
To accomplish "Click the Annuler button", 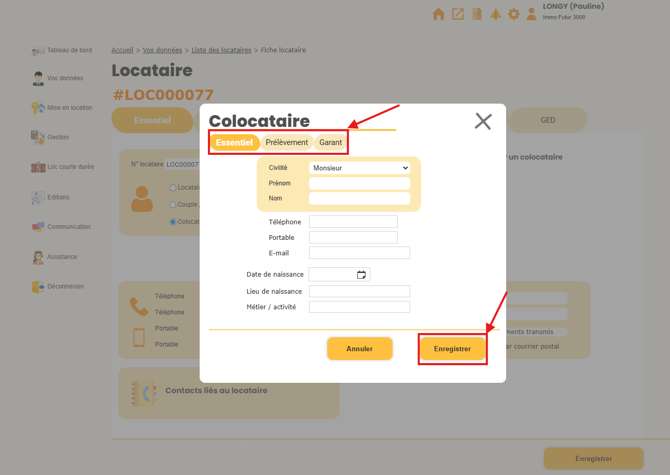I will pyautogui.click(x=360, y=349).
